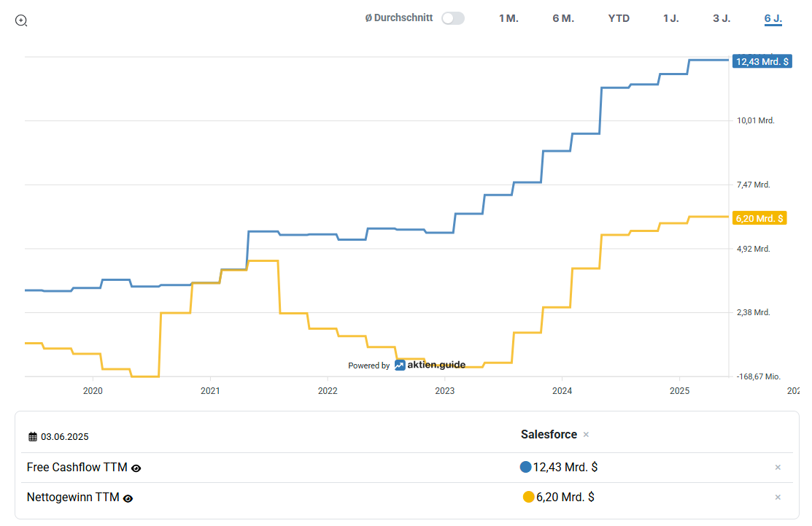Select the 6 M. time range

[x=563, y=19]
